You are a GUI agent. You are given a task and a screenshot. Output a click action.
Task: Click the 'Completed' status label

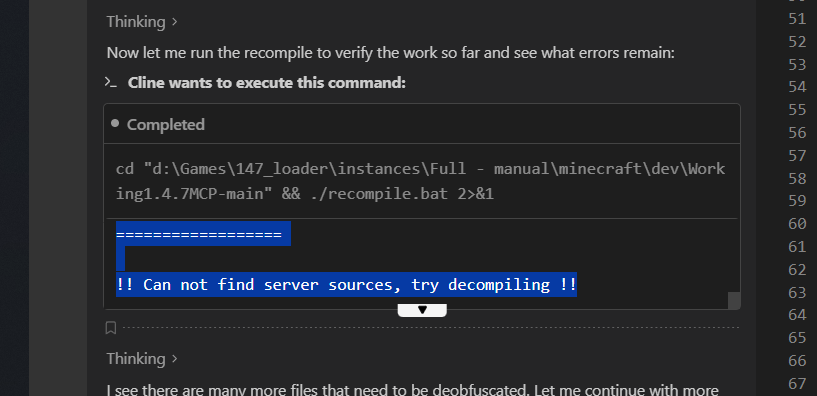click(166, 125)
